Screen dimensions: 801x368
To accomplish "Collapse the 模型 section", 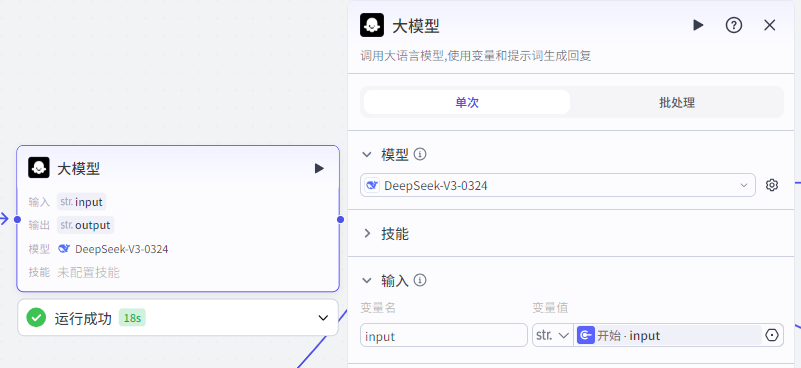I will click(x=367, y=154).
